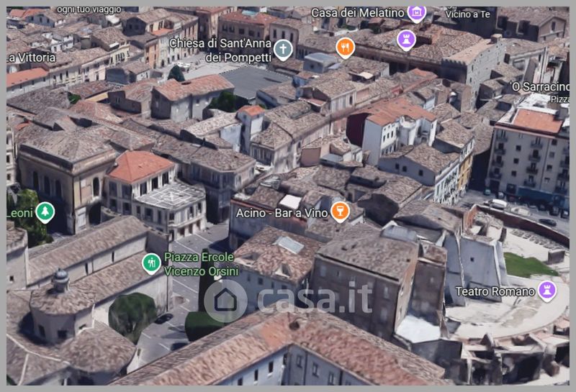Select the purple Teatro Romano marker icon
The width and height of the screenshot is (576, 392).
(547, 291)
